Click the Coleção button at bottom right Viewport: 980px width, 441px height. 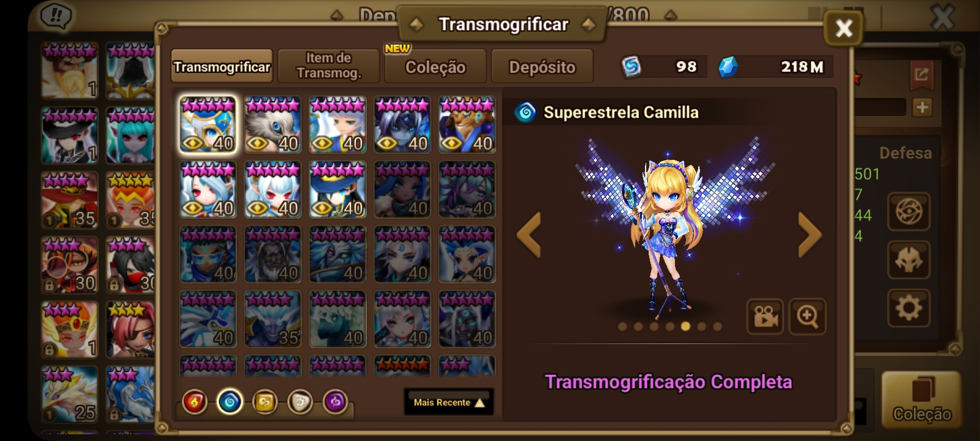tap(921, 399)
